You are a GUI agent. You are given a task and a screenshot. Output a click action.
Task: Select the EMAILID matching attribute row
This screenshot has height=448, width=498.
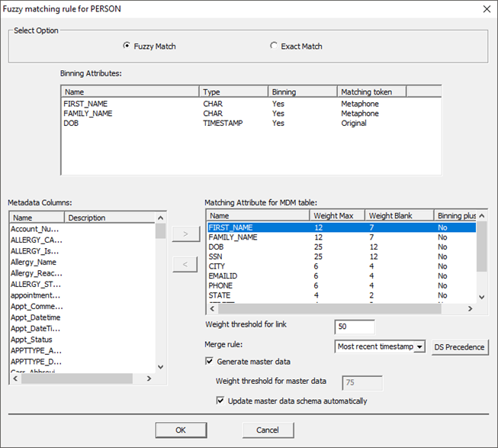pyautogui.click(x=342, y=276)
